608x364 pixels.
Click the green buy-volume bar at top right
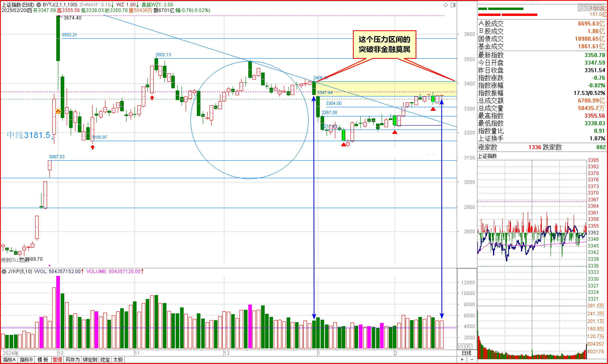click(x=501, y=9)
